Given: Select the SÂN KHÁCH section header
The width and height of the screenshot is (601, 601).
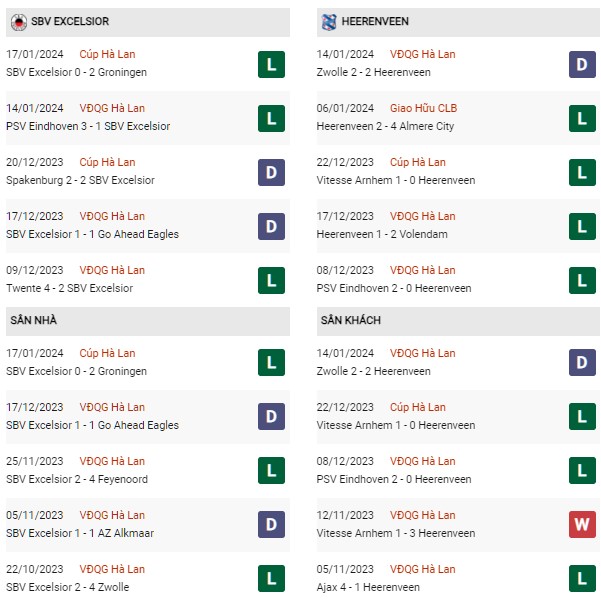Looking at the screenshot, I should click(351, 320).
